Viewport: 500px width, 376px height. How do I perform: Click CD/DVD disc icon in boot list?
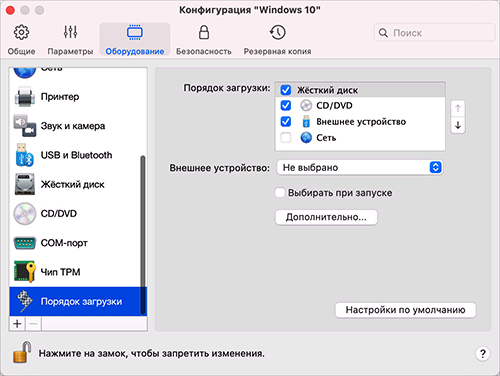[x=306, y=106]
